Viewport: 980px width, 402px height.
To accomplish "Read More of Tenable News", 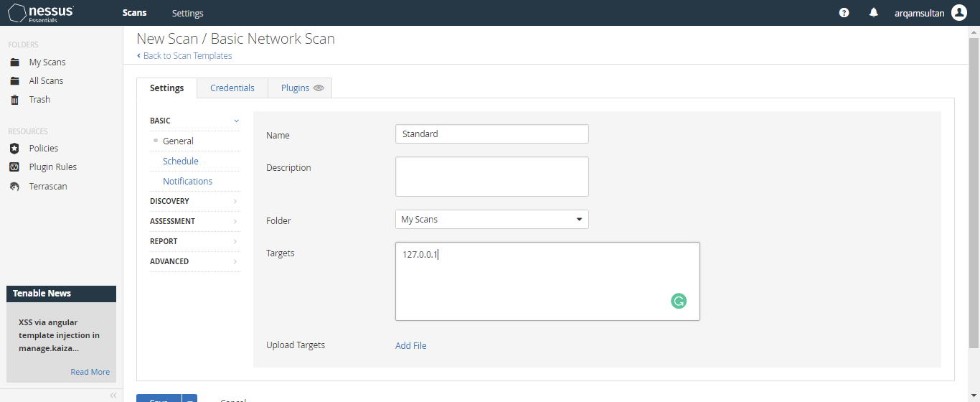I will click(90, 372).
